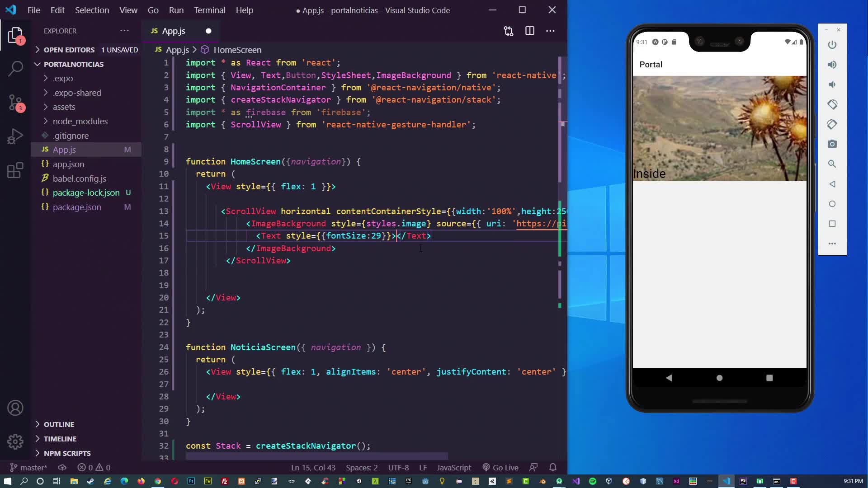868x488 pixels.
Task: Select the App.js editor tab
Action: coord(174,31)
